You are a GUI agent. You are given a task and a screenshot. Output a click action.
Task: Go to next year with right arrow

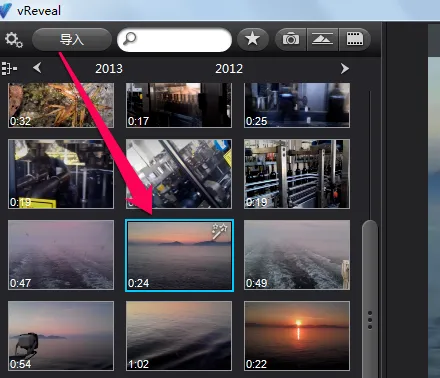click(x=345, y=69)
